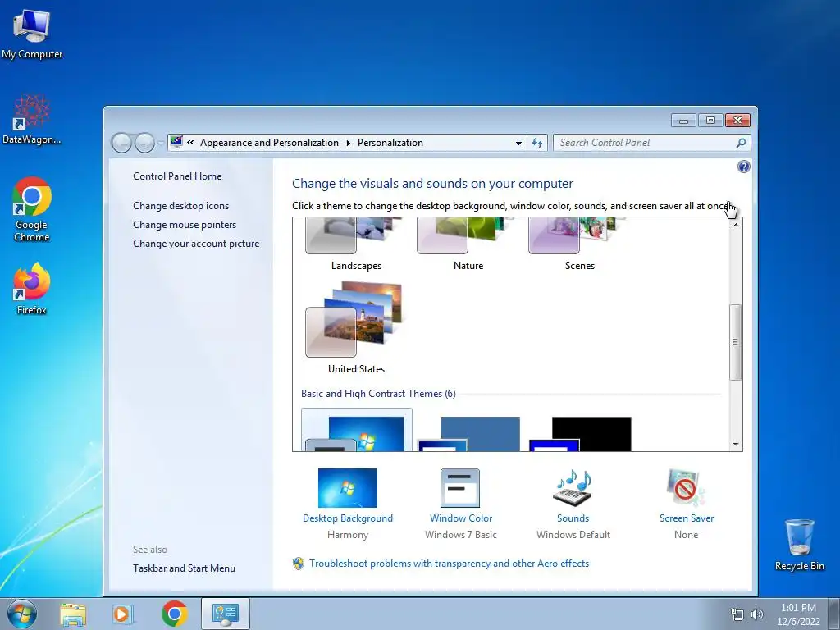Click the Basic and High Contrast Themes heading

[378, 394]
